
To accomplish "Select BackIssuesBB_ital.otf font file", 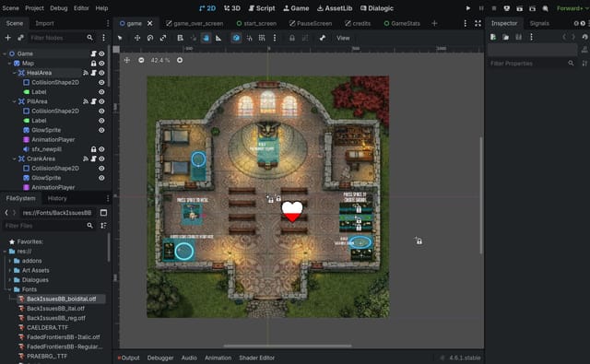I will 55,309.
